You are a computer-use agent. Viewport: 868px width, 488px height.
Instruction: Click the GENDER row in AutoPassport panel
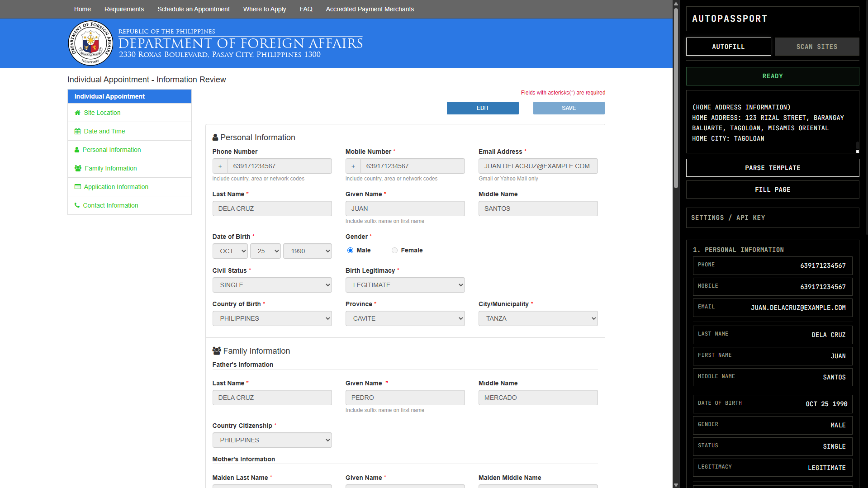[x=773, y=425]
